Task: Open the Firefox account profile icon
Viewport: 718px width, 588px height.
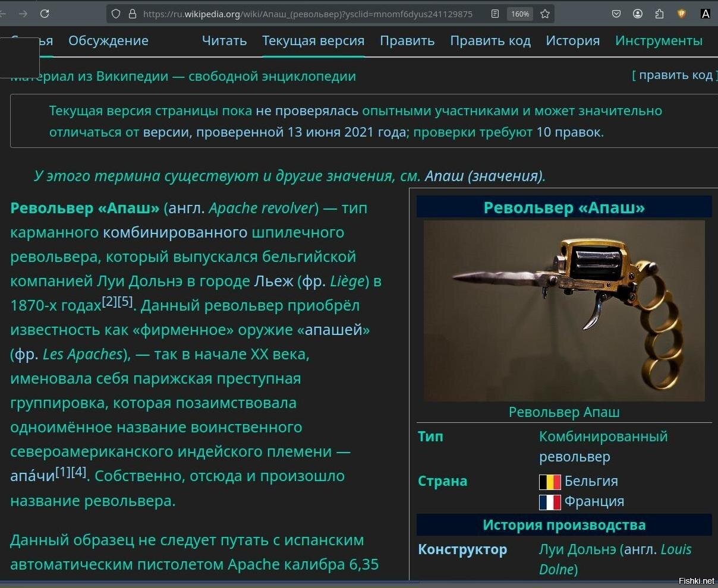Action: 638,14
